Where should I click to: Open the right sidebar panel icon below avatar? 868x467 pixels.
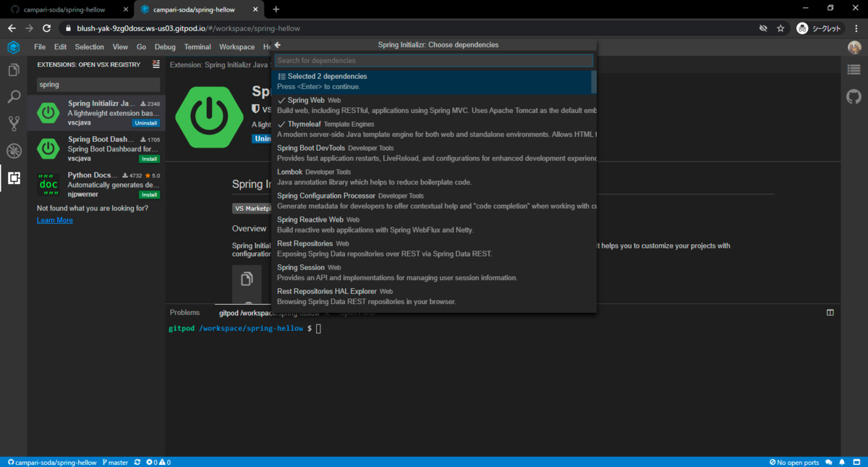(x=854, y=70)
